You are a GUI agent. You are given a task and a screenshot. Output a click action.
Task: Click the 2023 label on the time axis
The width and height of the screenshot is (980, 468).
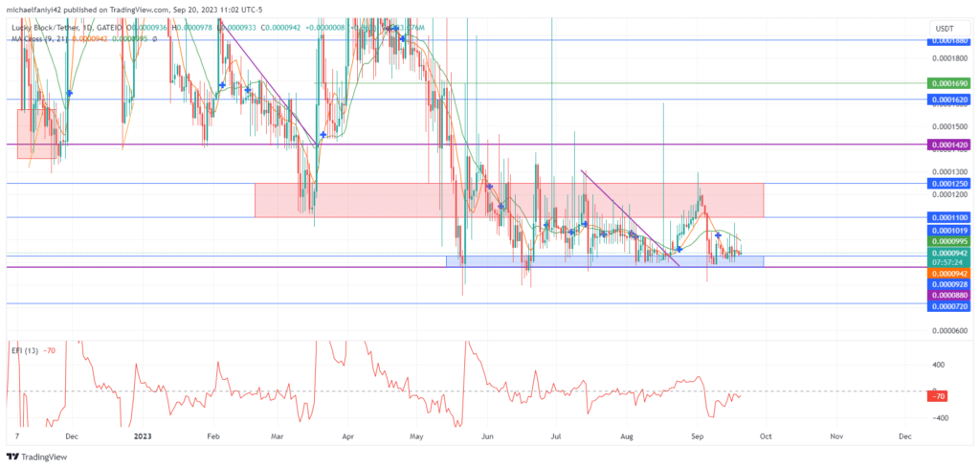(x=145, y=435)
